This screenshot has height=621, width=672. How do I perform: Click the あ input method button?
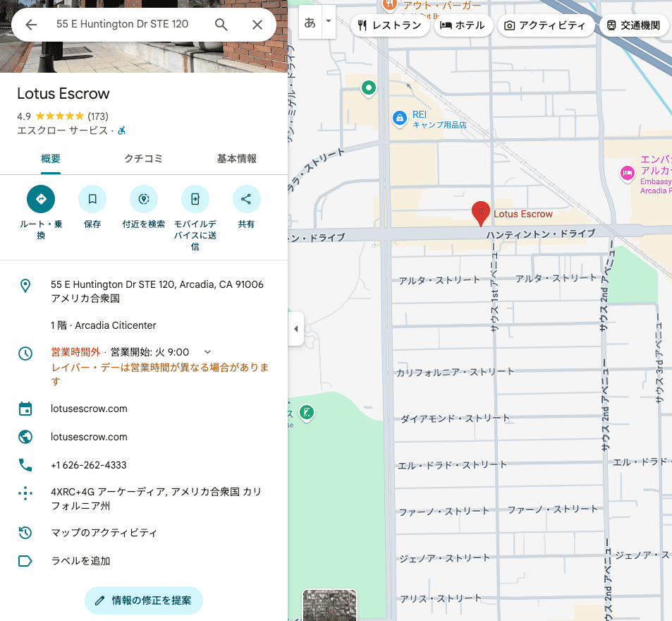point(310,23)
